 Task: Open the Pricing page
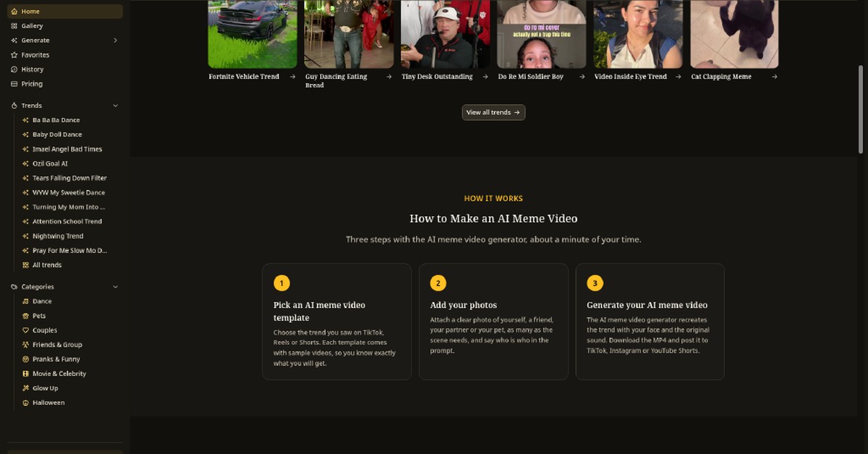coord(65,84)
